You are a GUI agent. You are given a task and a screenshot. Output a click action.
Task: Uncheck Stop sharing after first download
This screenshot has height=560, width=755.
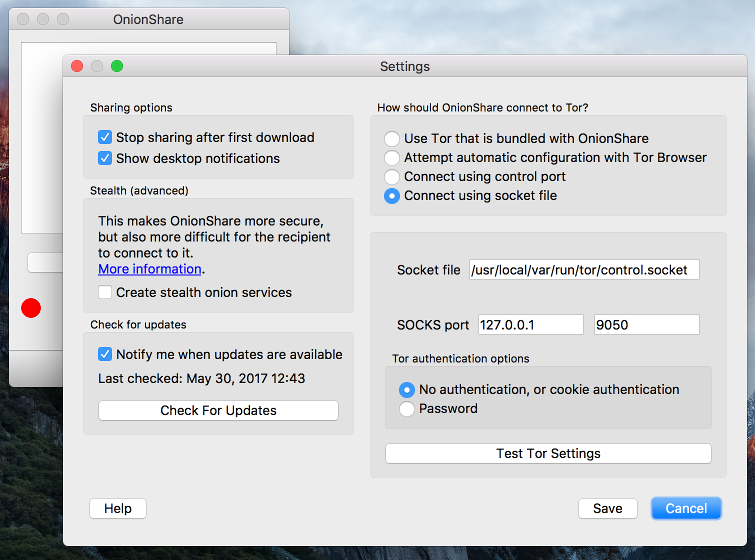point(105,137)
